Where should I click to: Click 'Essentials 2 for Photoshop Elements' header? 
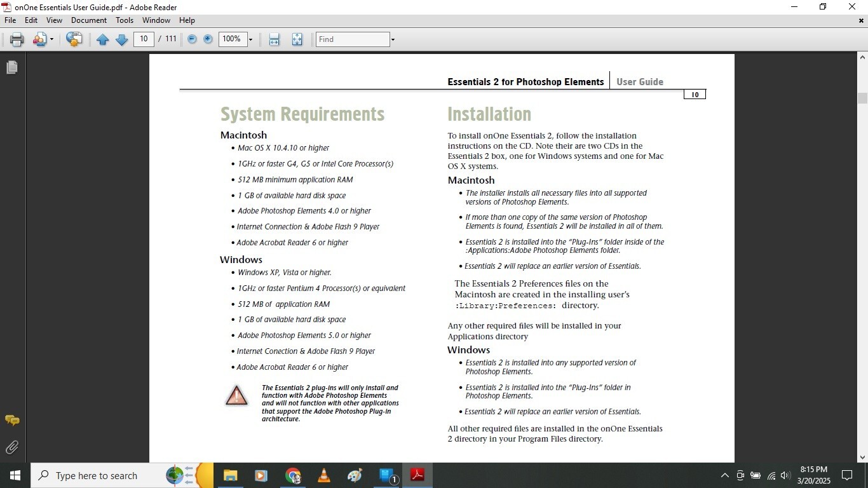[526, 82]
